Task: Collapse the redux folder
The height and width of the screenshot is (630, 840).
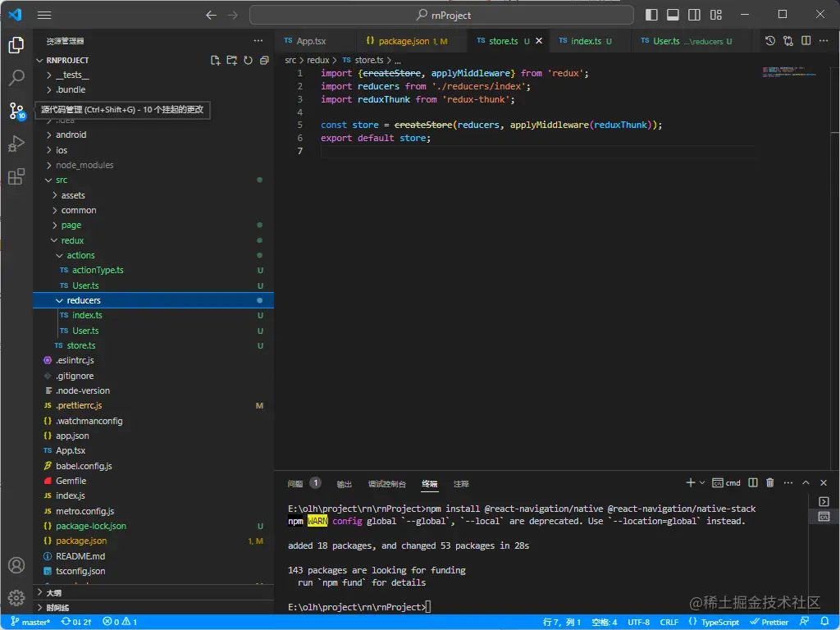Action: click(x=54, y=240)
